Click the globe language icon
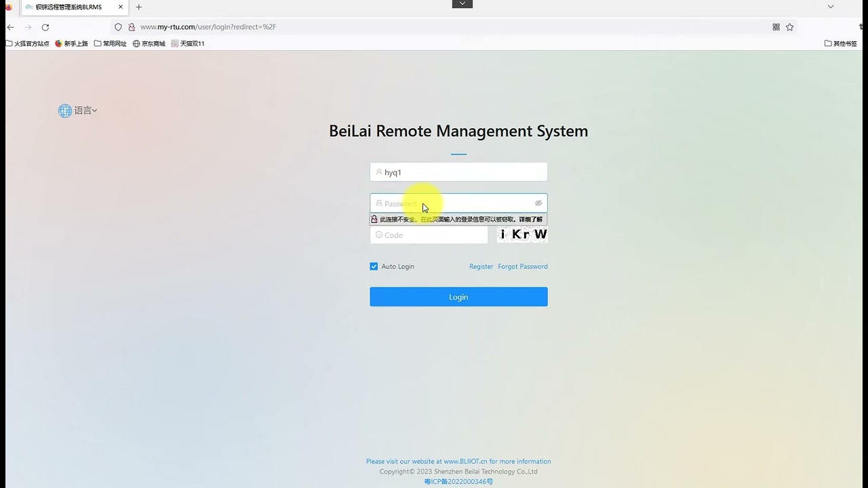Viewport: 868px width, 488px height. 65,110
